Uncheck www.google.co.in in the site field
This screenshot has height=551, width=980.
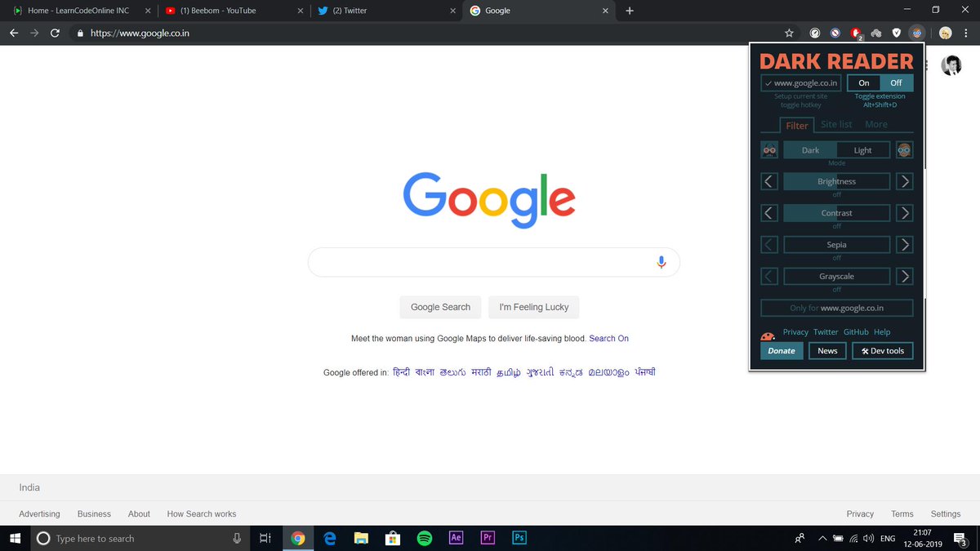[x=768, y=82]
